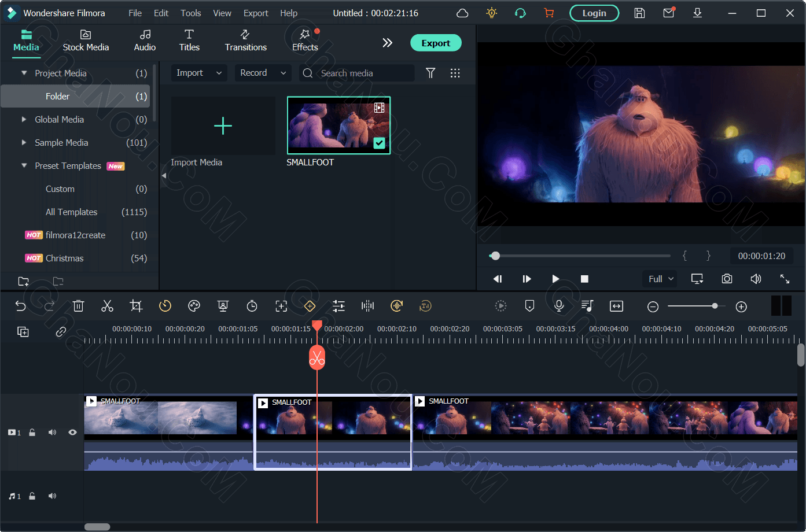Viewport: 806px width, 532px height.
Task: Open the edit adjustments sliders icon
Action: (x=338, y=306)
